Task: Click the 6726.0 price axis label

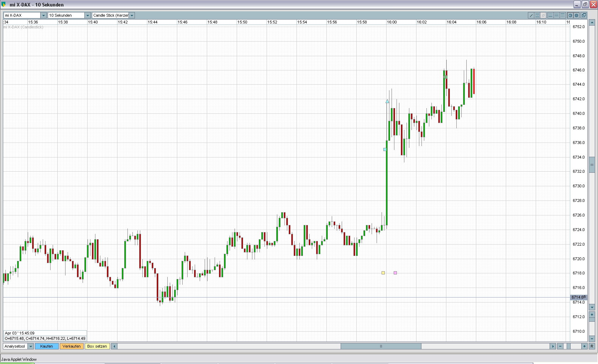Action: click(x=578, y=215)
